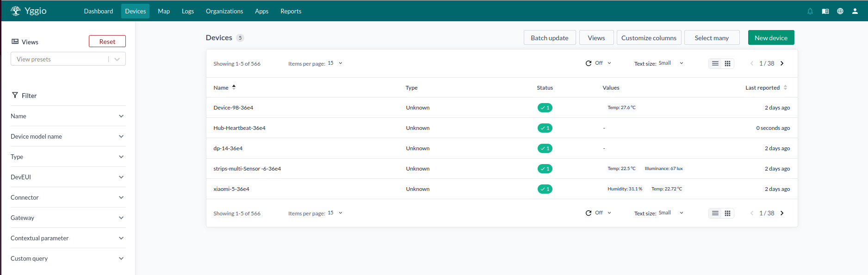Expand the Gateway filter
The height and width of the screenshot is (275, 868).
[x=68, y=218]
